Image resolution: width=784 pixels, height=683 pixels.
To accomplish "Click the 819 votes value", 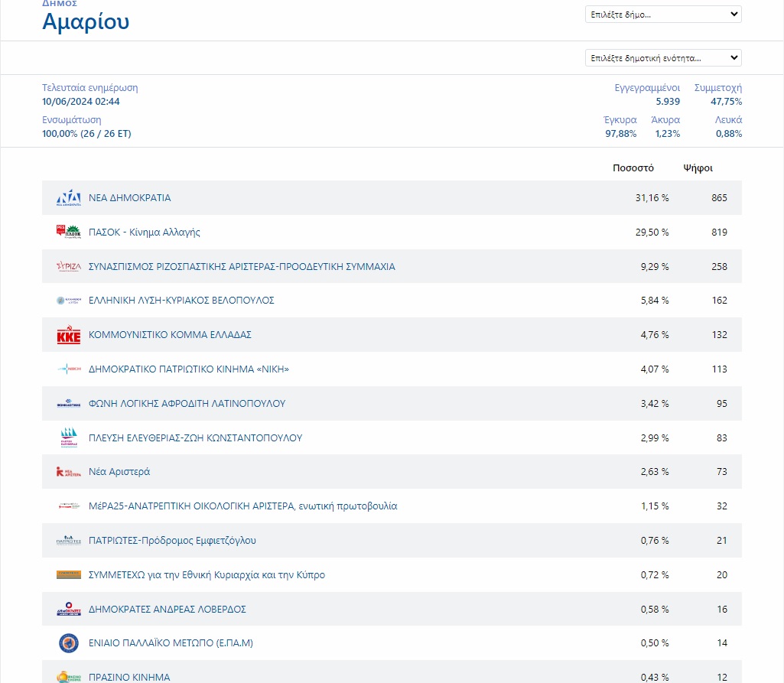I will [719, 233].
